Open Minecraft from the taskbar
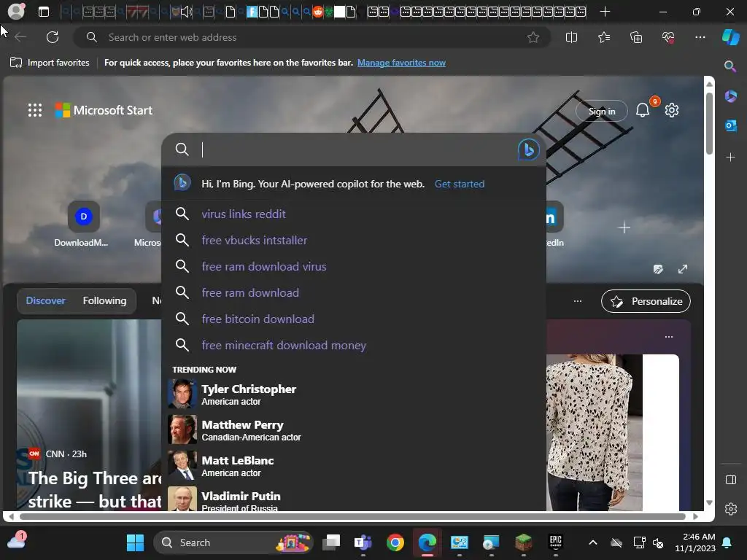The image size is (747, 560). [524, 542]
